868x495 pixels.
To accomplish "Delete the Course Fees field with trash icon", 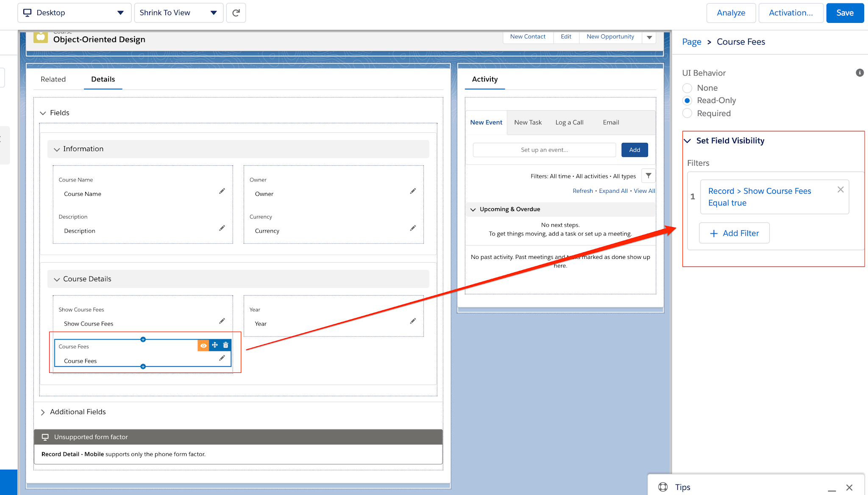I will [x=226, y=345].
